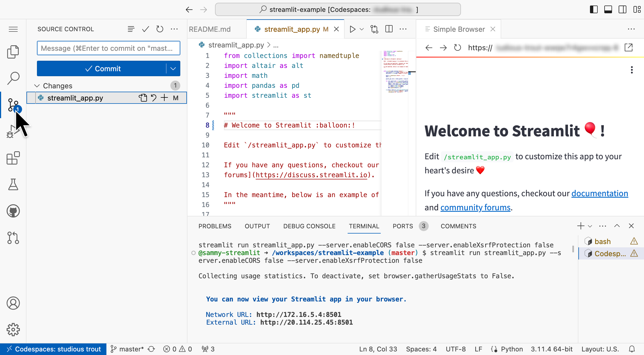644x355 pixels.
Task: Reload the Simple Browser page
Action: coord(457,48)
